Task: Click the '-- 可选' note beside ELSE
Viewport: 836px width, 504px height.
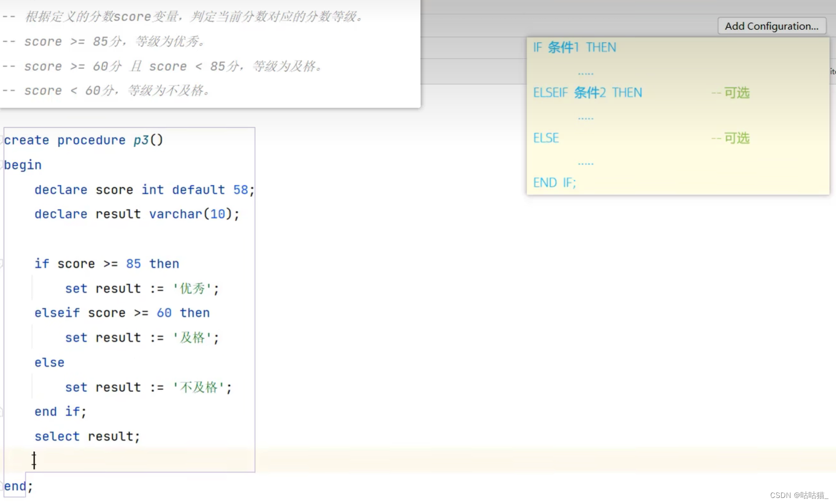Action: [730, 138]
